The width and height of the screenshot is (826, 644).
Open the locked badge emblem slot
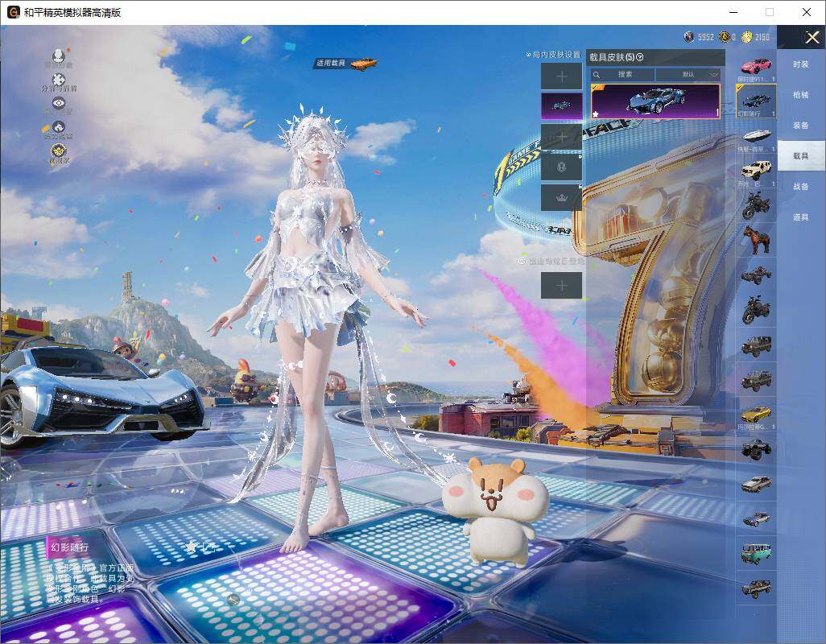(x=562, y=167)
